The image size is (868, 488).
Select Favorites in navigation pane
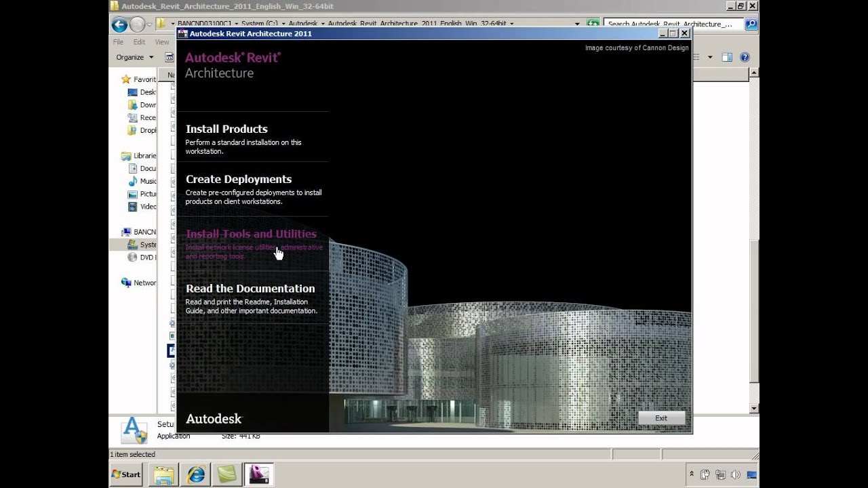[x=140, y=79]
